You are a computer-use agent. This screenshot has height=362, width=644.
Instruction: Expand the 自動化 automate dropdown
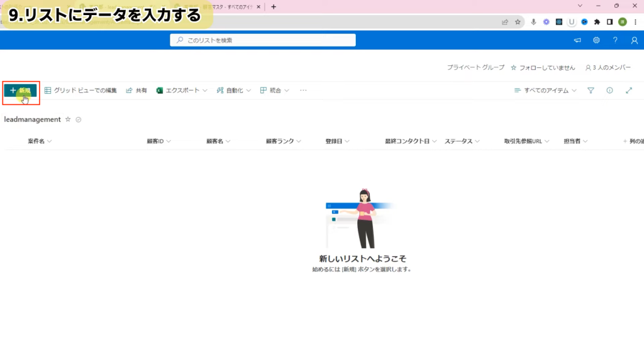point(233,90)
